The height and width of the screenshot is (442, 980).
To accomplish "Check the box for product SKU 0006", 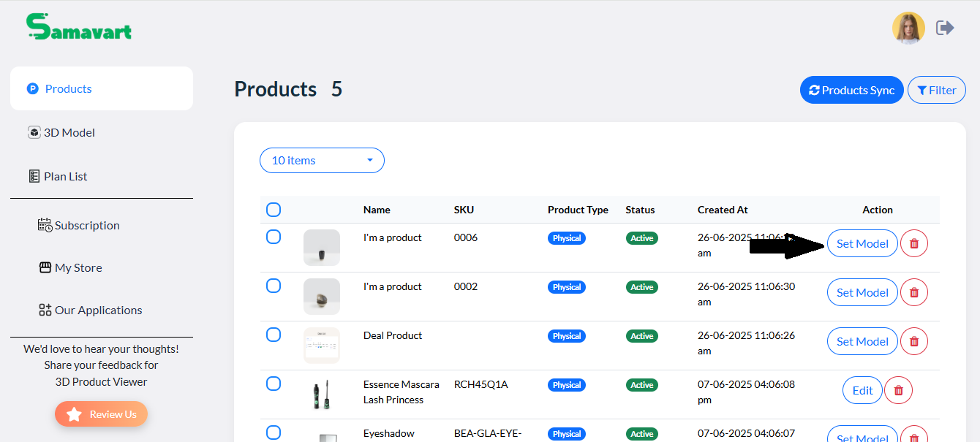I will pos(274,237).
